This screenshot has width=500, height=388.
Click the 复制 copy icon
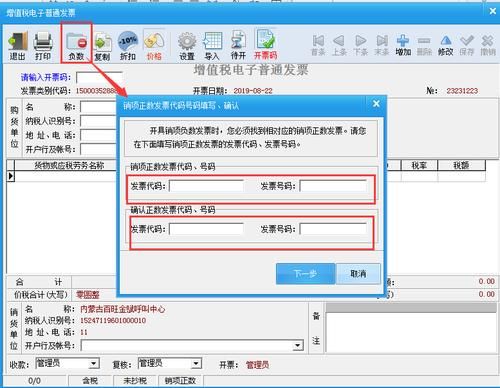pyautogui.click(x=102, y=46)
